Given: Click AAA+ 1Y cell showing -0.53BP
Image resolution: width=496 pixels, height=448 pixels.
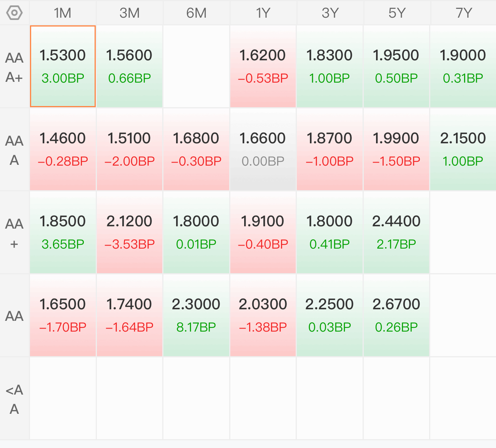Looking at the screenshot, I should (x=263, y=66).
